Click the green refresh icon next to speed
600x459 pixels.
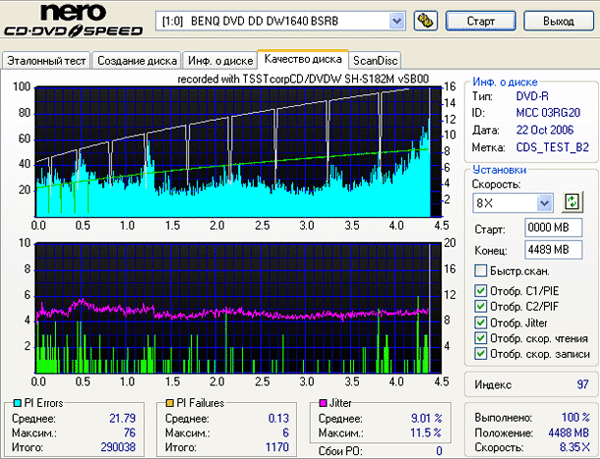[572, 202]
